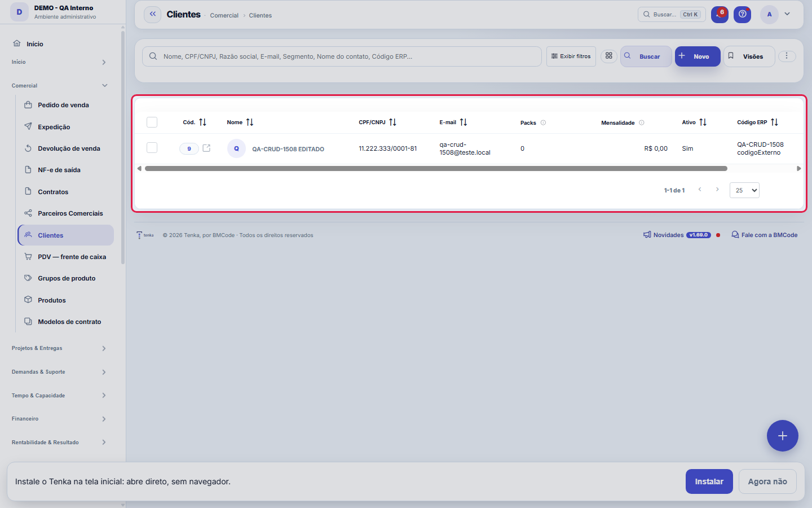Open global Buscar Ctrl K field

pyautogui.click(x=672, y=14)
